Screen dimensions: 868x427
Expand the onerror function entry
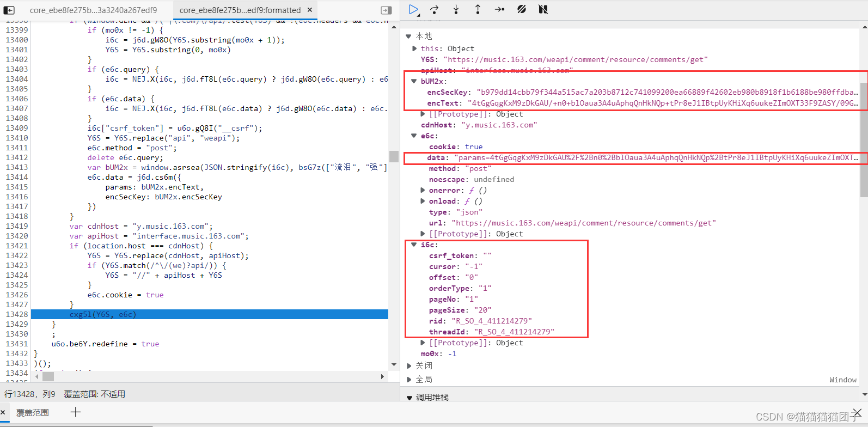point(423,190)
